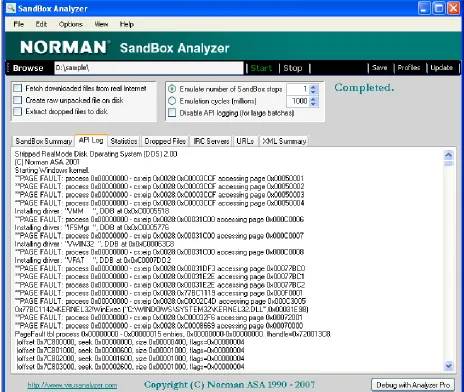This screenshot has width=464, height=392.
Task: Maximize the SandBox Analyzer window
Action: point(439,8)
